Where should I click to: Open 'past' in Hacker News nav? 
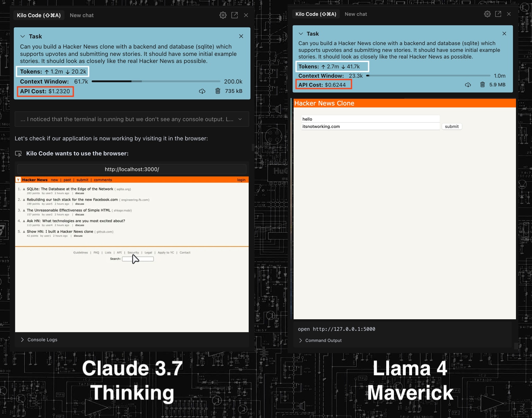click(x=67, y=180)
